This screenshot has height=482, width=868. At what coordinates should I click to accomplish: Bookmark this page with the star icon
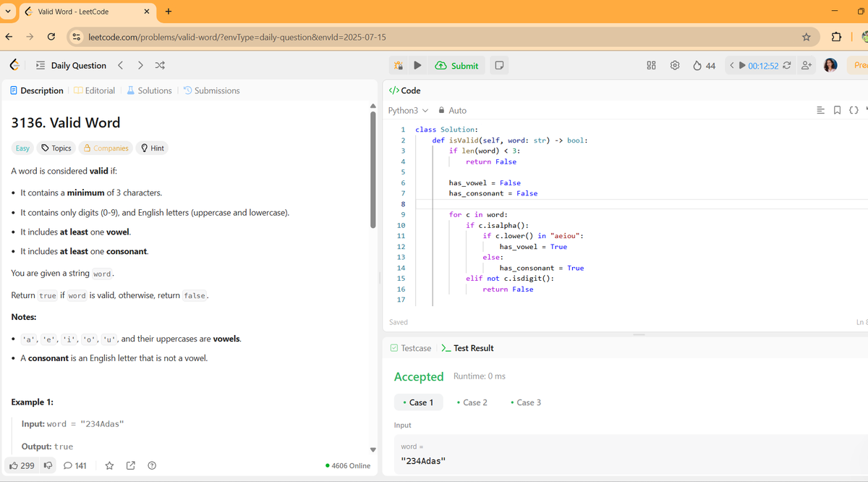point(806,36)
